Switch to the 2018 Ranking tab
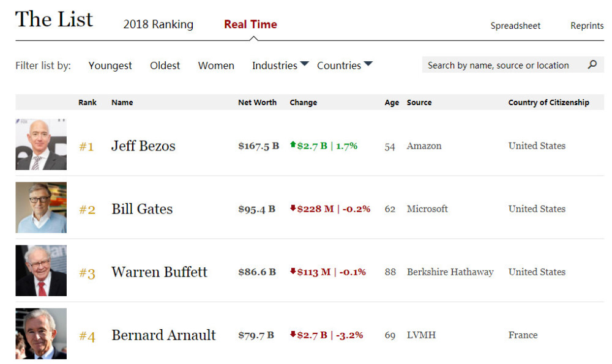Screen dimensions: 612x364 point(158,24)
